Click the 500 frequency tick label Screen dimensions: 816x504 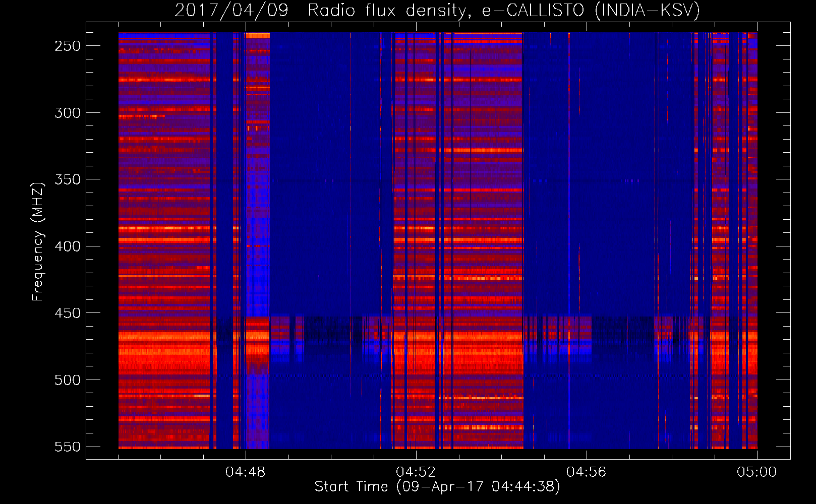68,380
